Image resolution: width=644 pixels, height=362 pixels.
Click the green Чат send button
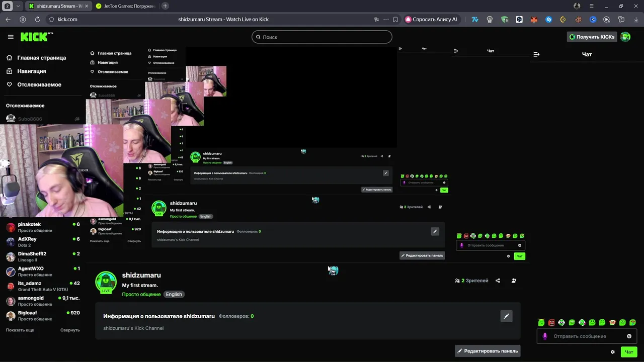[629, 352]
